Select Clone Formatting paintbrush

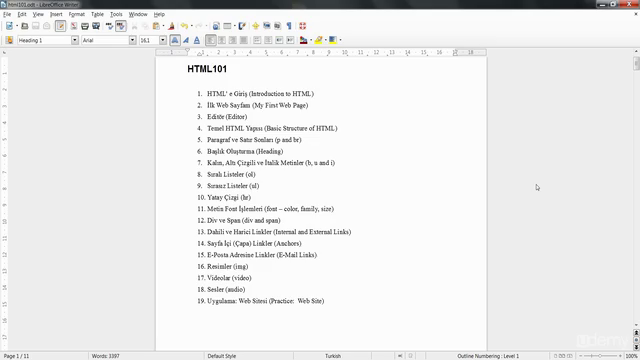coord(171,26)
